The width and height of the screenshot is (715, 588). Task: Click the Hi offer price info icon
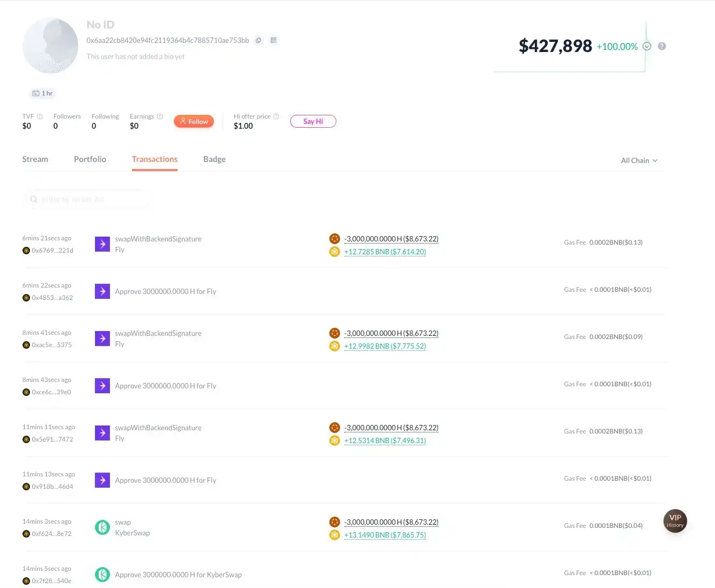click(276, 116)
